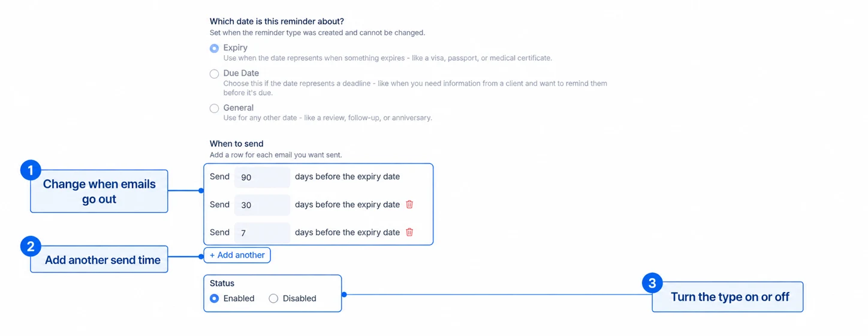Click 'Change when emails go out' callout

99,191
